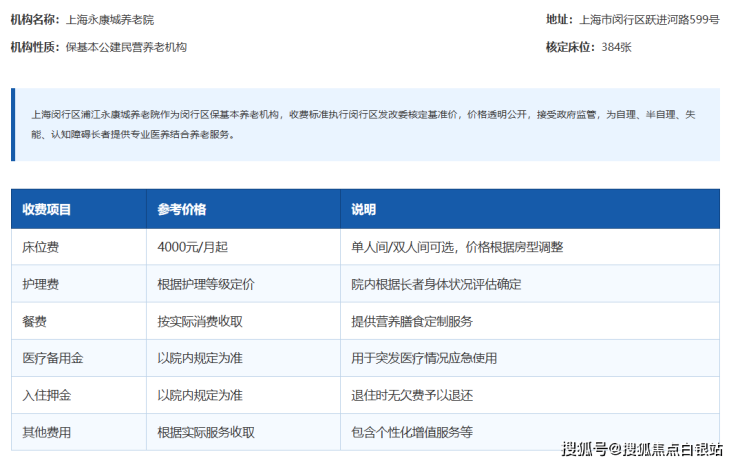Click the 参考价格 column header
The image size is (740, 465).
[x=182, y=210]
